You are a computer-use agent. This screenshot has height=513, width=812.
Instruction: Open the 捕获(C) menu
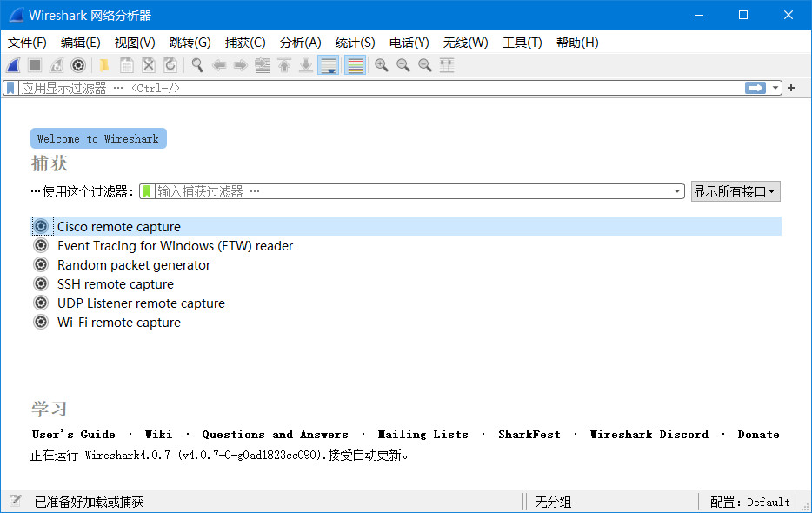[x=244, y=42]
